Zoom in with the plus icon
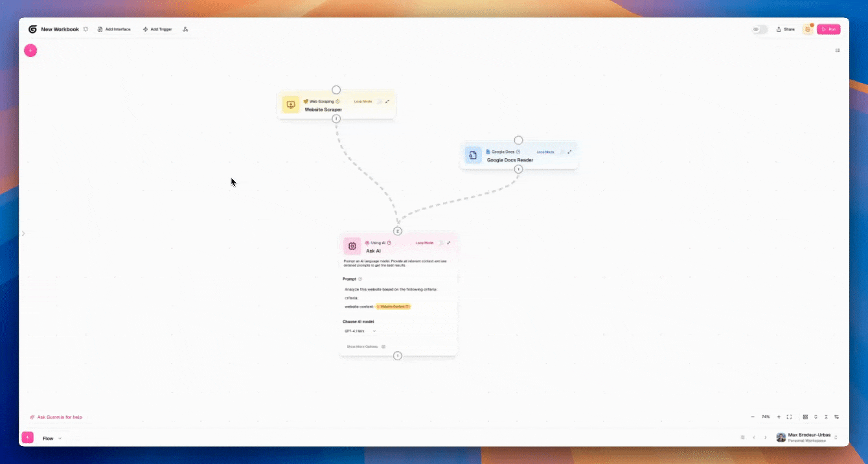Image resolution: width=868 pixels, height=464 pixels. [779, 417]
